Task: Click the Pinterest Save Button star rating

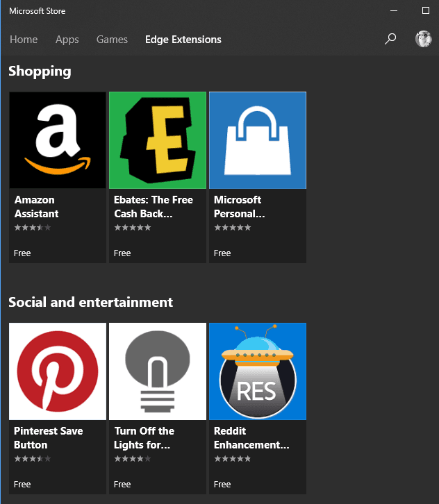Action: tap(33, 459)
